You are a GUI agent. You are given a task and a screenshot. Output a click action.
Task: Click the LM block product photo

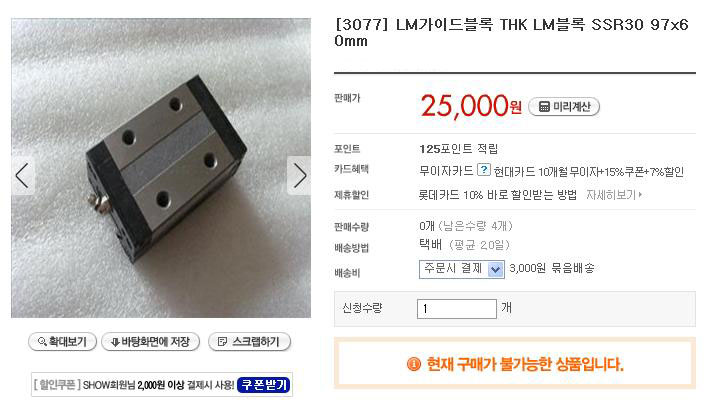point(161,168)
